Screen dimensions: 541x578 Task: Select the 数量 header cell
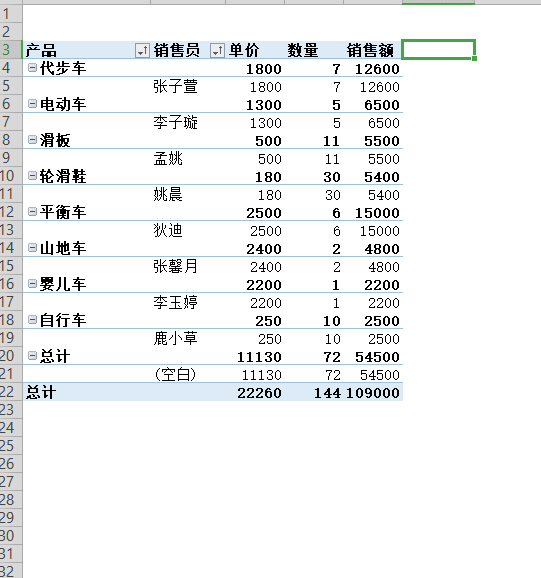(314, 50)
